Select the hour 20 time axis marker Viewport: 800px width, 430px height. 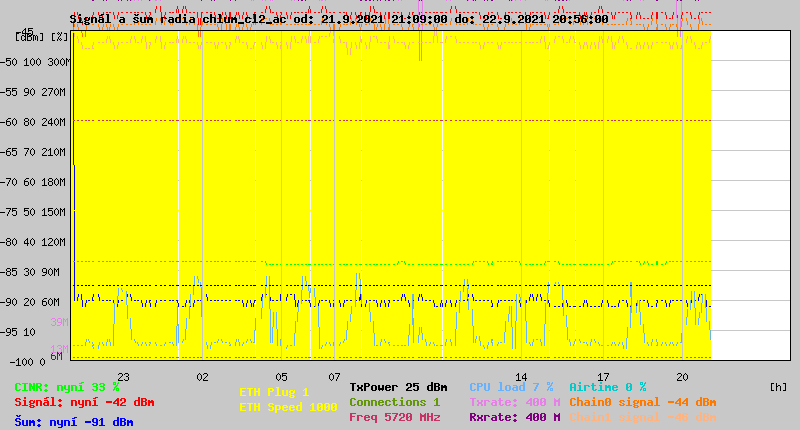click(681, 377)
